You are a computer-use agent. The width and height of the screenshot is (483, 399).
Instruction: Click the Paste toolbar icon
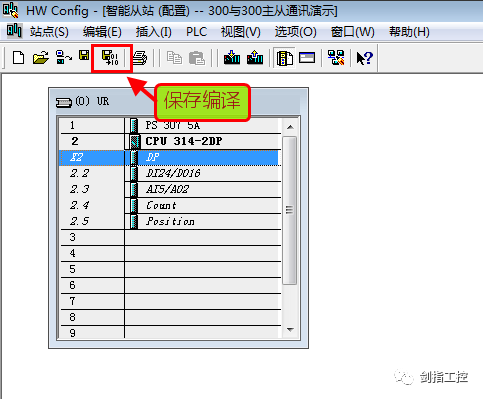coord(197,58)
